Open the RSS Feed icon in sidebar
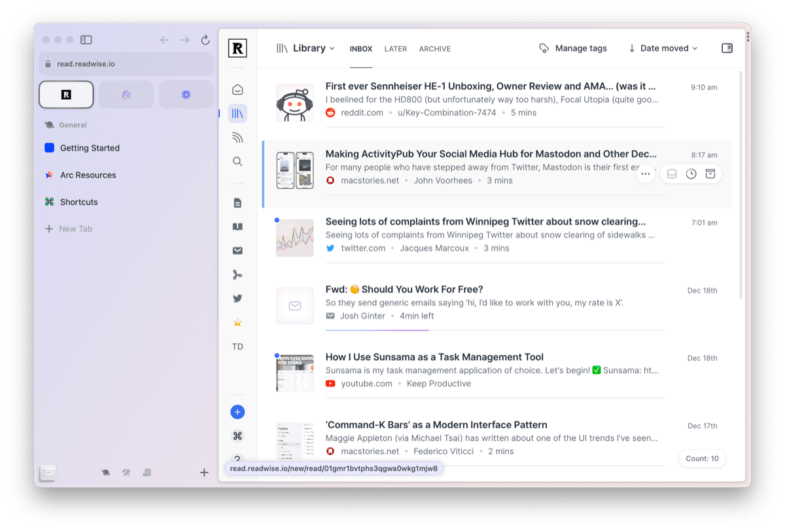The height and width of the screenshot is (532, 785). (x=237, y=137)
